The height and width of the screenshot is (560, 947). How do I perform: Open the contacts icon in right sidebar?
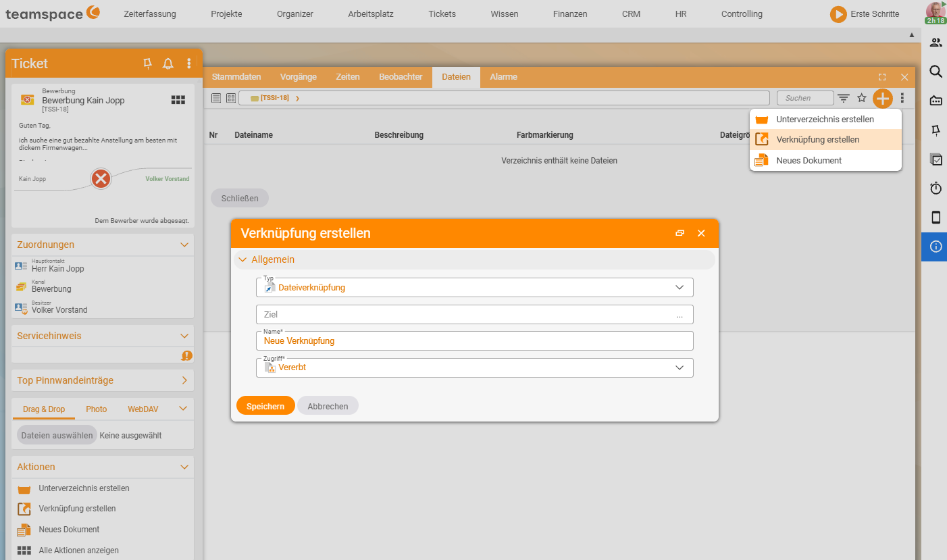(936, 43)
